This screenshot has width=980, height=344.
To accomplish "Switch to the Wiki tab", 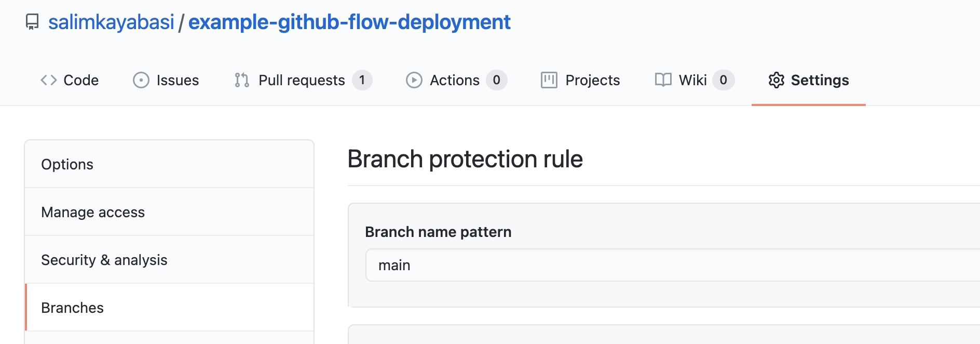I will [x=695, y=80].
